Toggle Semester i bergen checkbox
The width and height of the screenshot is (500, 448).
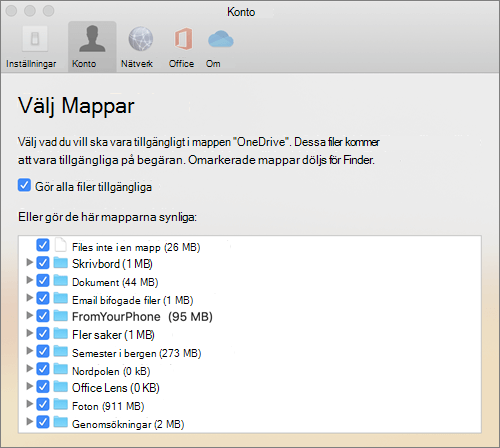[x=43, y=351]
